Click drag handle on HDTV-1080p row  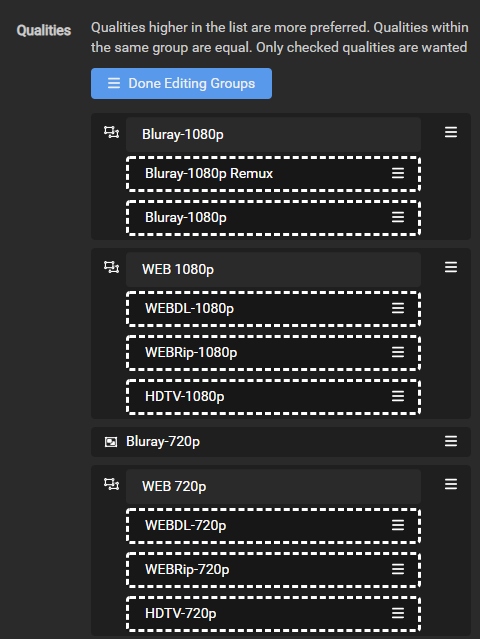398,396
